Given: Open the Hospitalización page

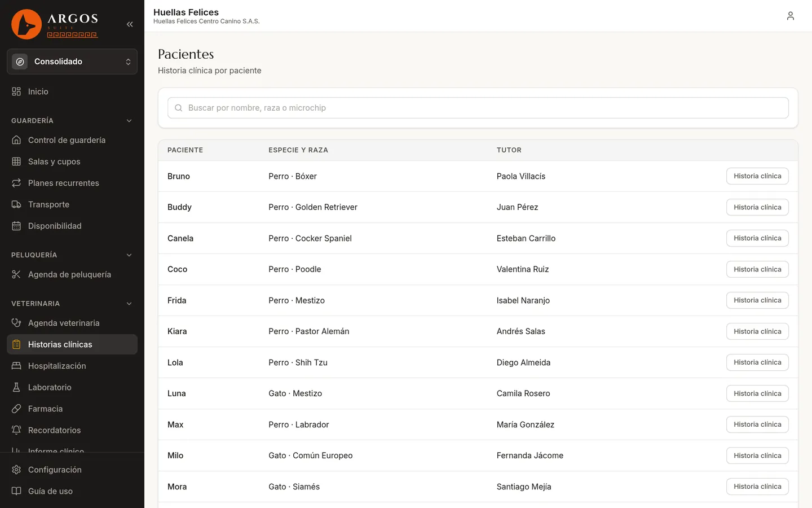Looking at the screenshot, I should [72, 366].
